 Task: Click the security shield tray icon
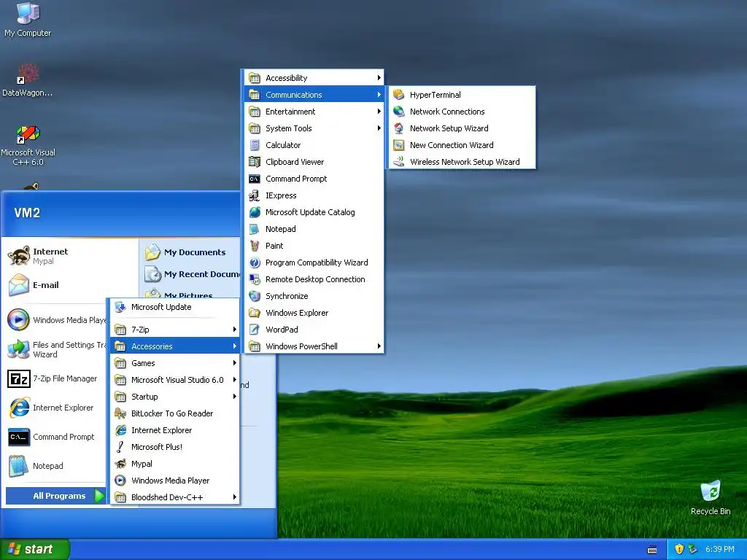679,549
